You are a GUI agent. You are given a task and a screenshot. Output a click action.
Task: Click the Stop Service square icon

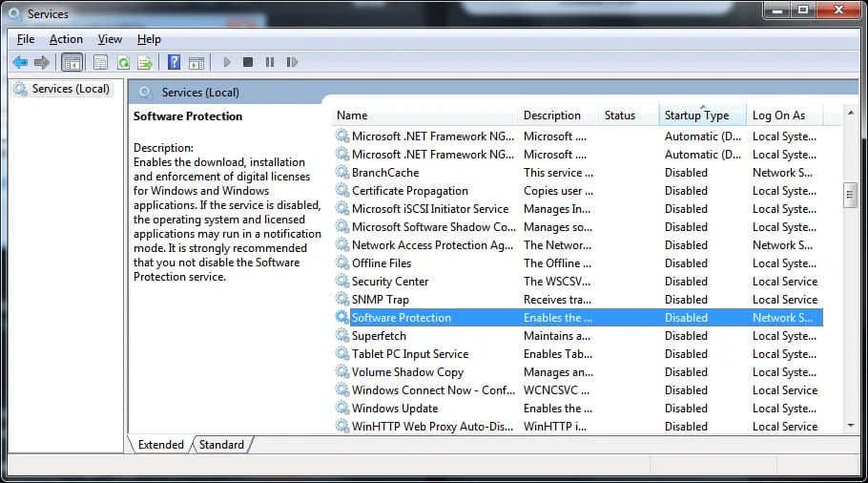tap(248, 63)
